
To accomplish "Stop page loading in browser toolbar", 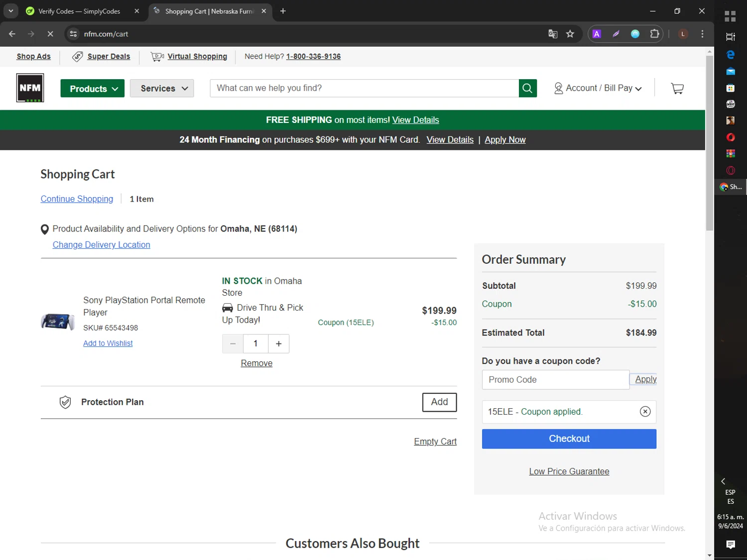I will coord(50,34).
